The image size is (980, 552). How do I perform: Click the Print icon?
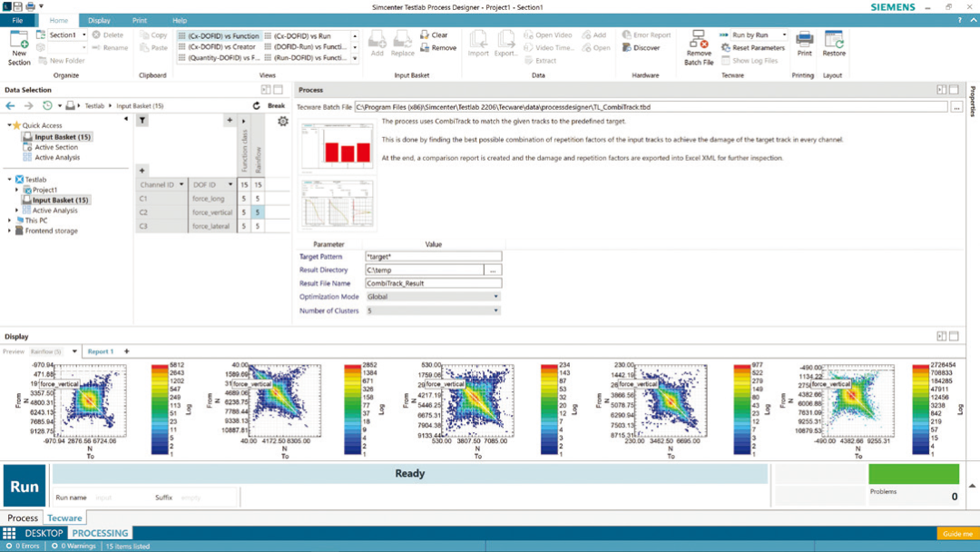tap(804, 40)
